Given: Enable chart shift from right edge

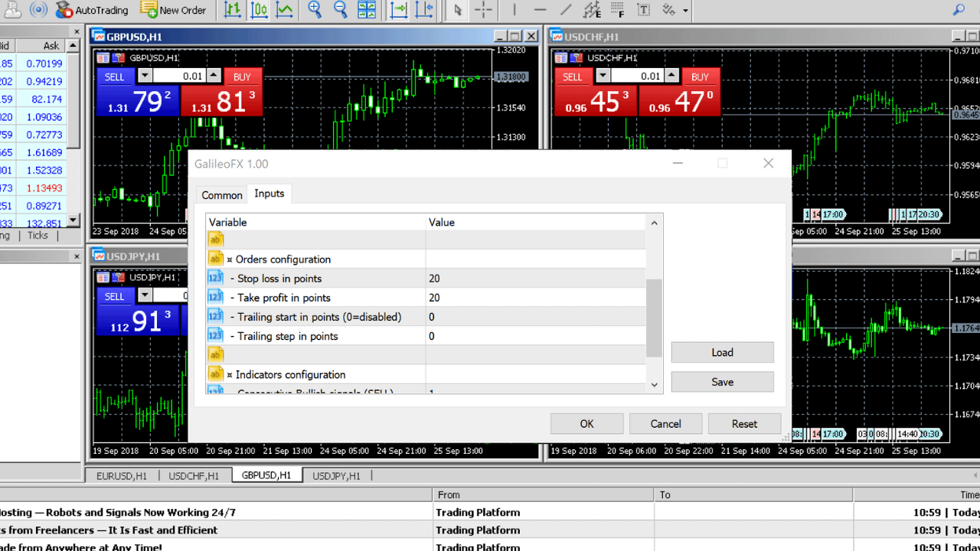Looking at the screenshot, I should (x=424, y=10).
